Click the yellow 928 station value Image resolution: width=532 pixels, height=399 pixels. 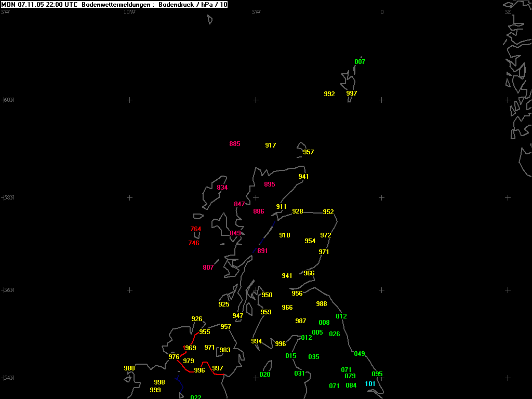297,211
